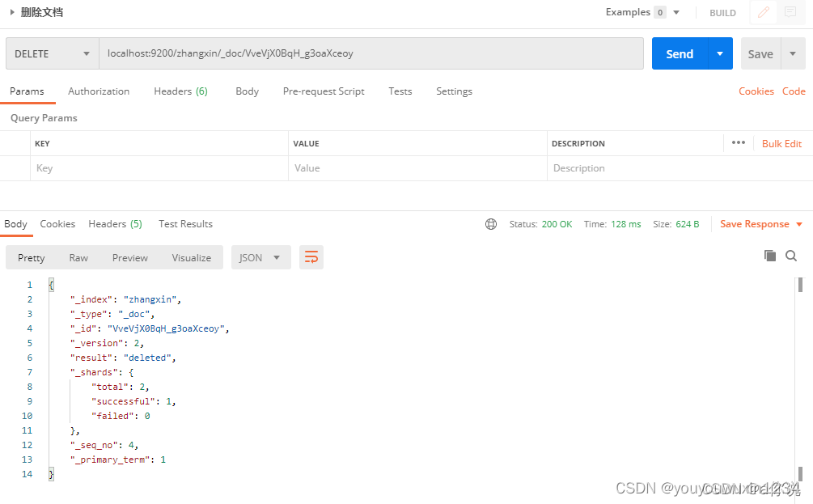Click the Key query param field

tap(159, 168)
